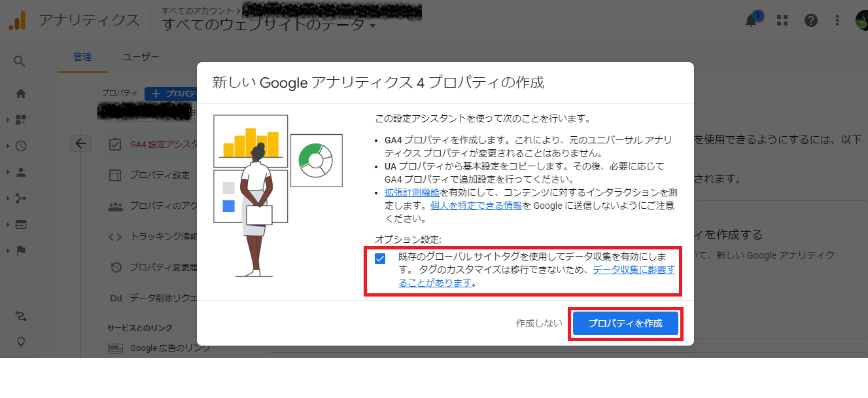The width and height of the screenshot is (868, 398).
Task: Switch to the ユーザー tab
Action: (141, 57)
